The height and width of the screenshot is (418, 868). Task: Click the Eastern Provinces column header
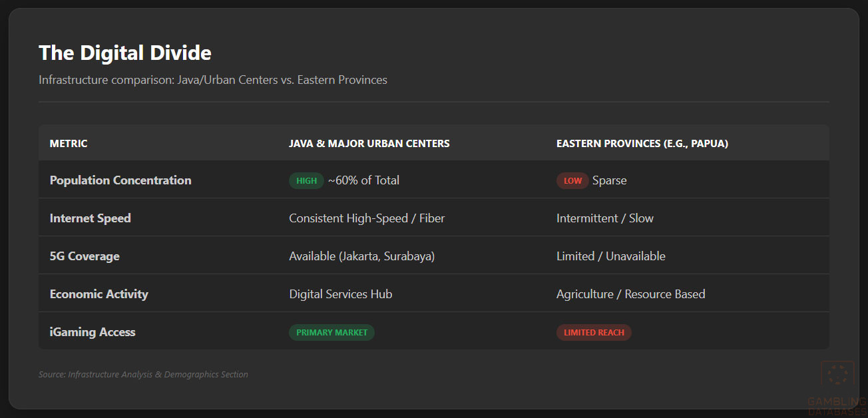tap(642, 143)
